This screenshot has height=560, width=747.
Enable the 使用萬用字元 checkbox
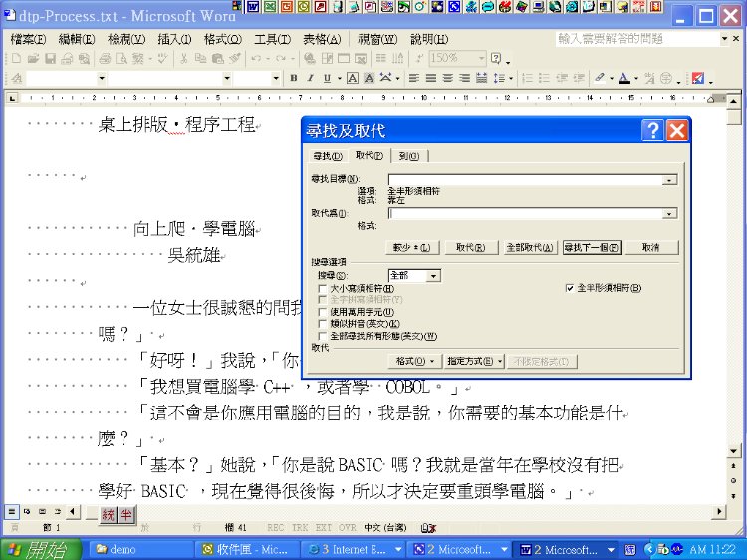click(x=322, y=312)
